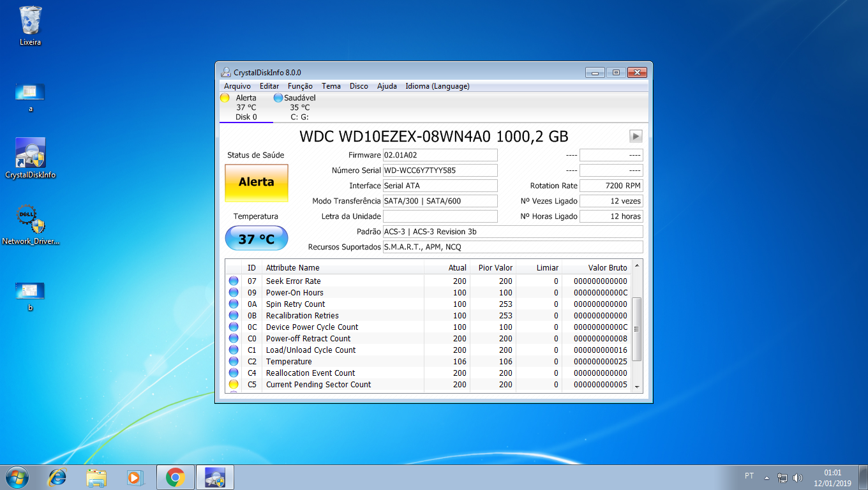Select the Temperature attribute row

click(x=428, y=362)
